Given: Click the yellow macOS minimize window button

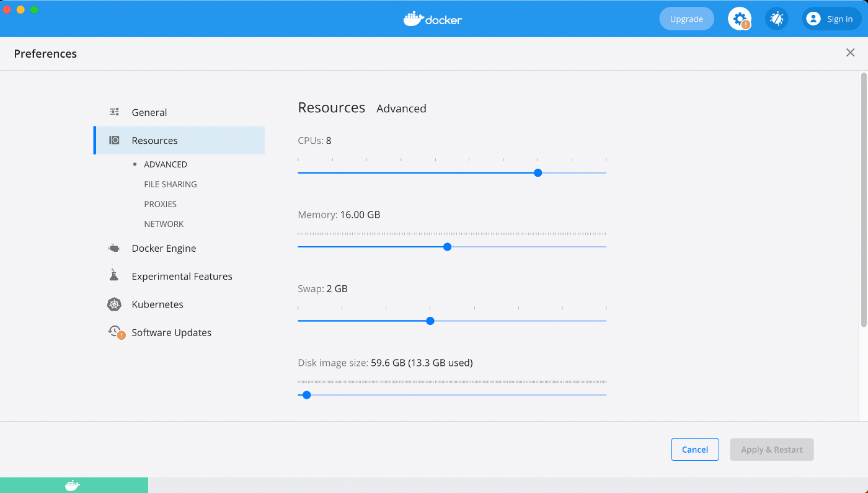Looking at the screenshot, I should (21, 9).
